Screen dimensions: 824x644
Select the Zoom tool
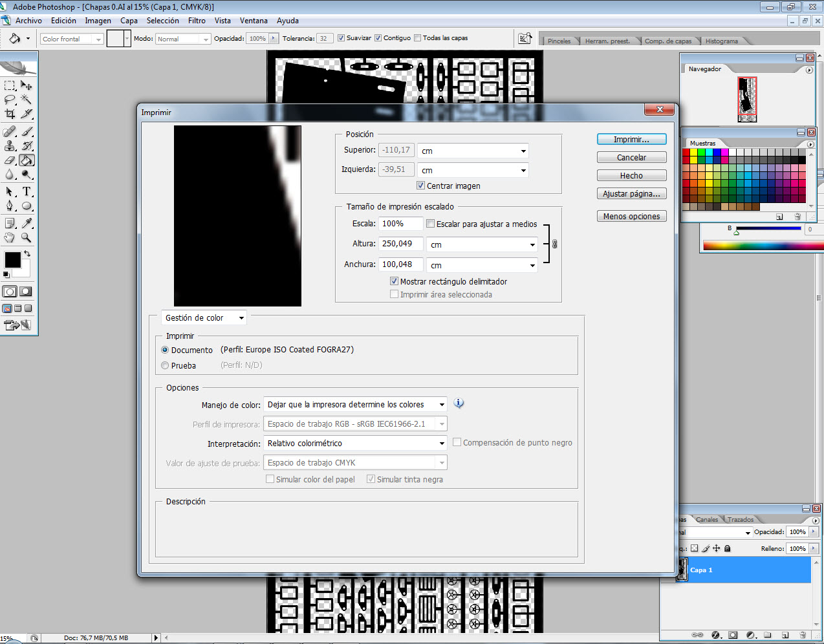pyautogui.click(x=27, y=237)
